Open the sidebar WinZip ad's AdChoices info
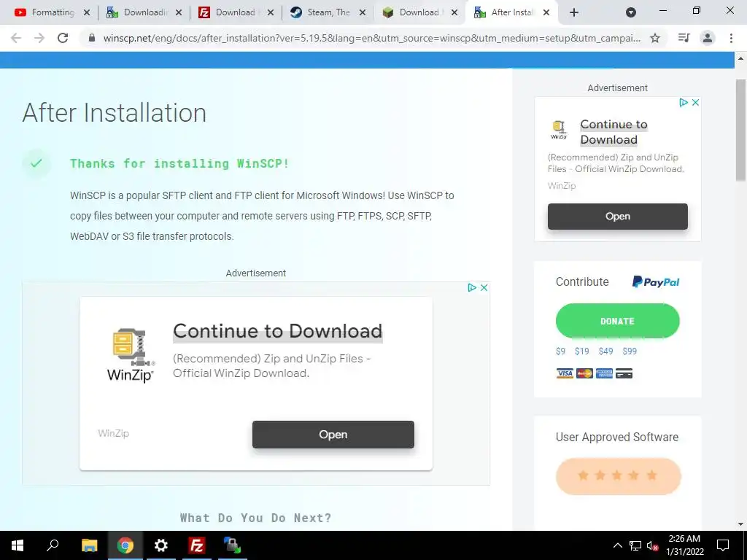 [x=684, y=102]
